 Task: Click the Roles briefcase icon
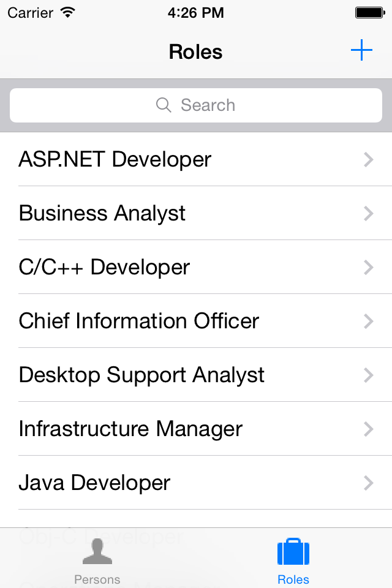tap(293, 551)
